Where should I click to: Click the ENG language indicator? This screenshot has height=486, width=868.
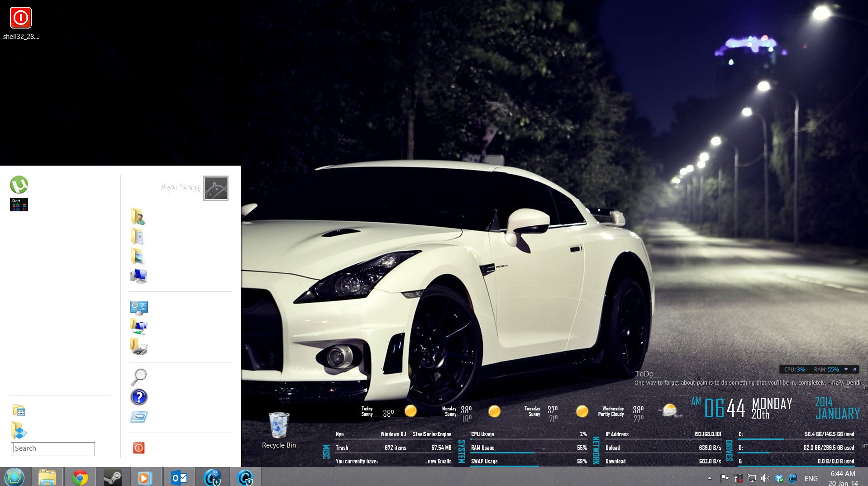coord(811,478)
